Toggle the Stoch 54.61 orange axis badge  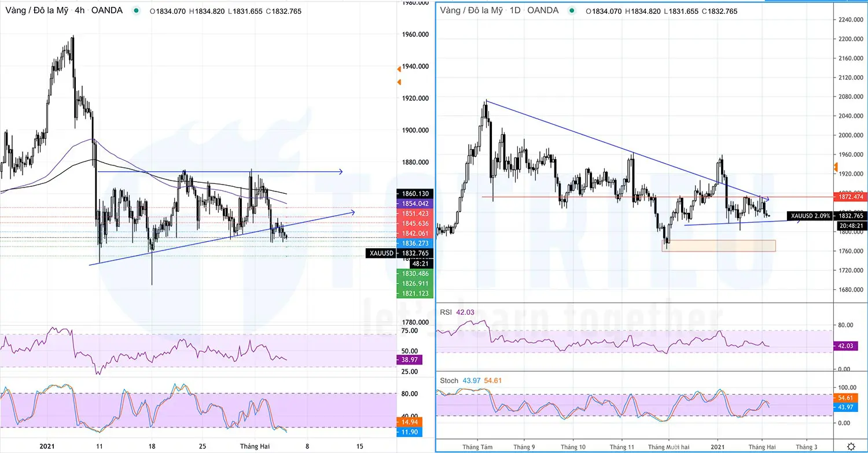click(x=846, y=397)
